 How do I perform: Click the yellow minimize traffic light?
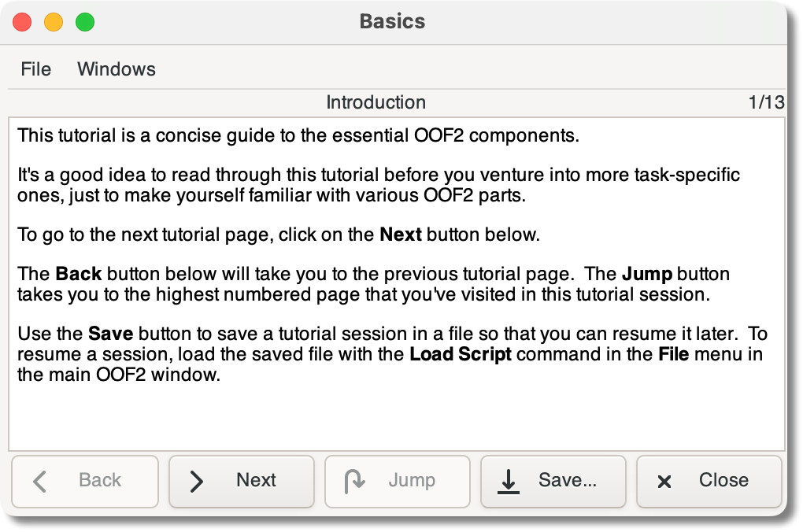click(53, 24)
